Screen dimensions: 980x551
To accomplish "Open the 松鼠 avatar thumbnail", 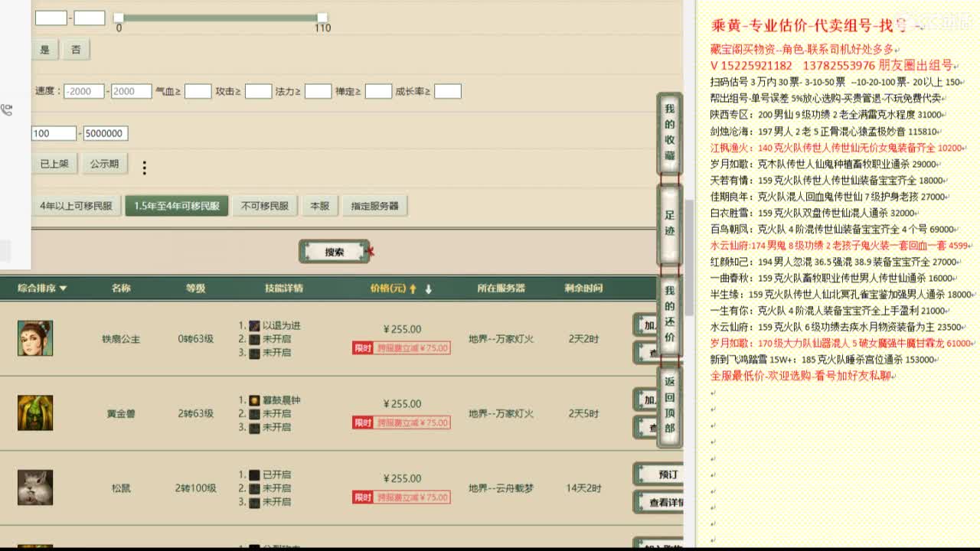I will coord(35,487).
